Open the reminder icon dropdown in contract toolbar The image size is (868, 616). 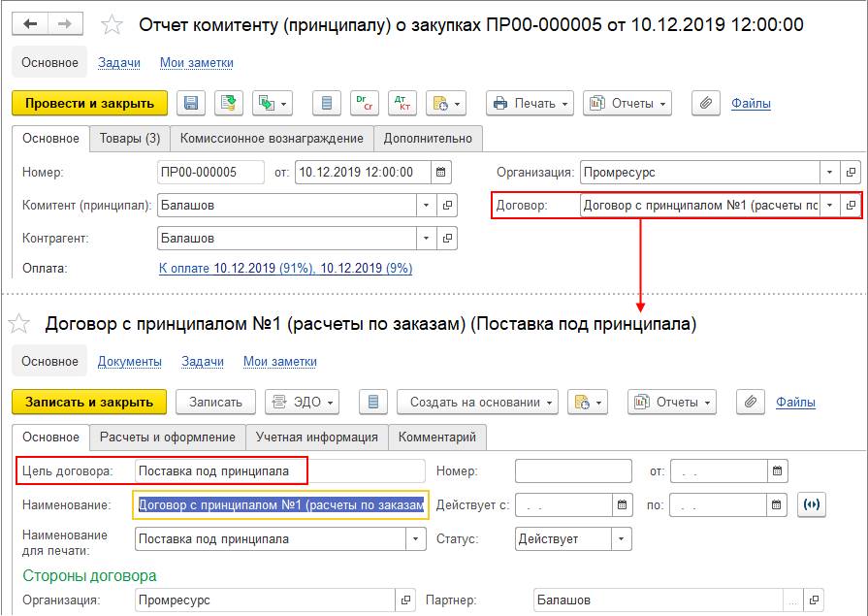(x=588, y=403)
